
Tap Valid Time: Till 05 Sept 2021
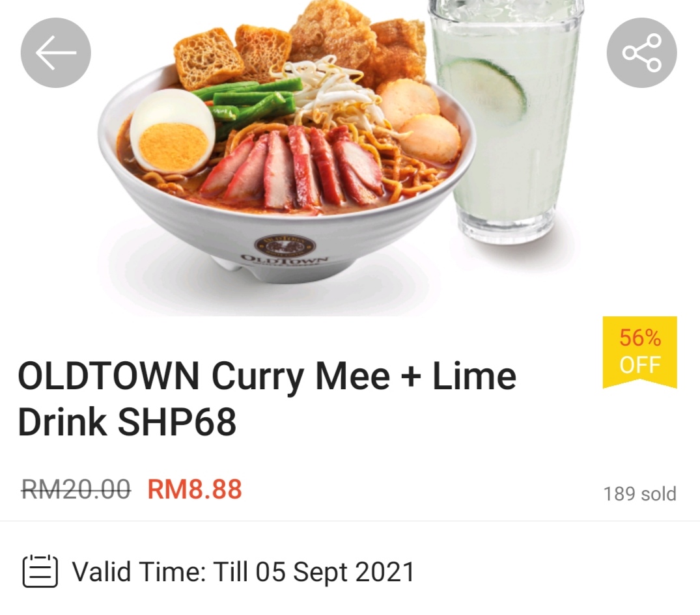click(x=244, y=571)
